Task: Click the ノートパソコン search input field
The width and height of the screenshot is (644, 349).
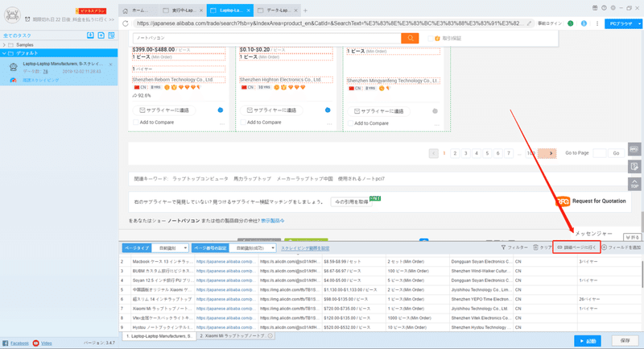Action: click(x=267, y=38)
